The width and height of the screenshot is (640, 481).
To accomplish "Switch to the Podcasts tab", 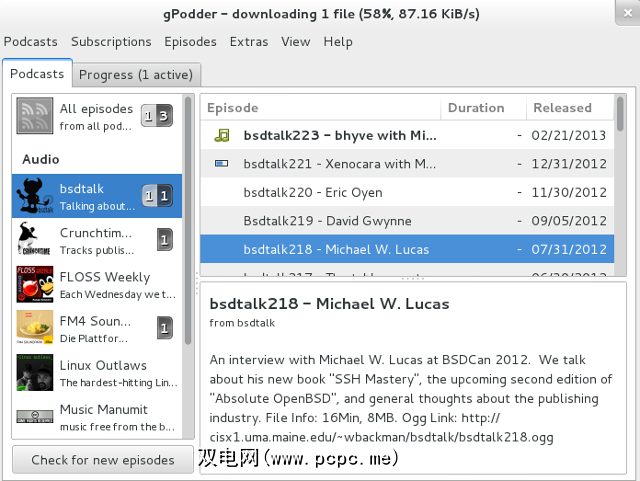I will click(x=37, y=73).
